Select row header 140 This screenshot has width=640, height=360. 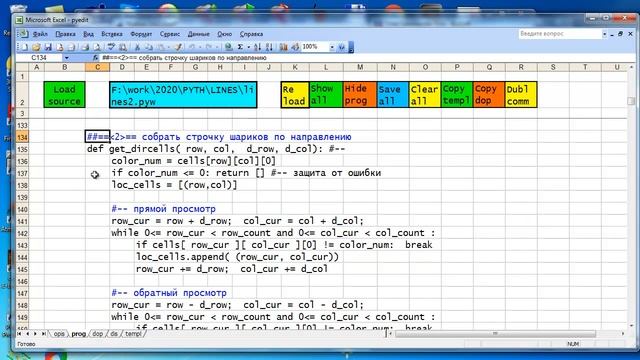[x=22, y=209]
